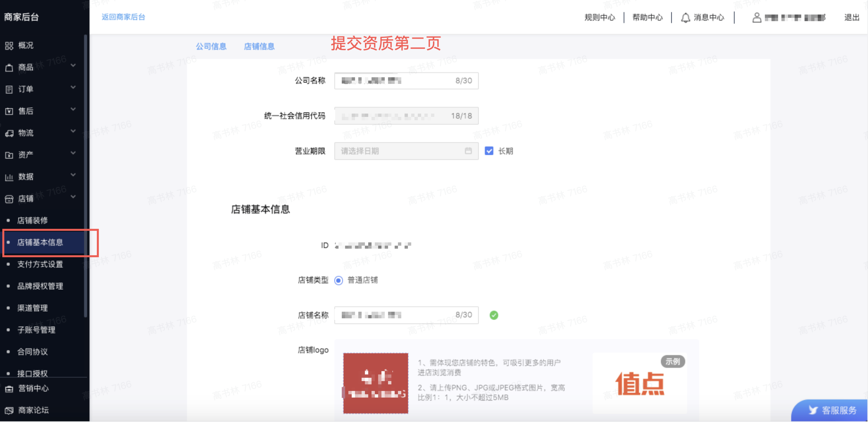The width and height of the screenshot is (868, 422).
Task: Collapse the 店铺 menu chevron
Action: click(73, 196)
